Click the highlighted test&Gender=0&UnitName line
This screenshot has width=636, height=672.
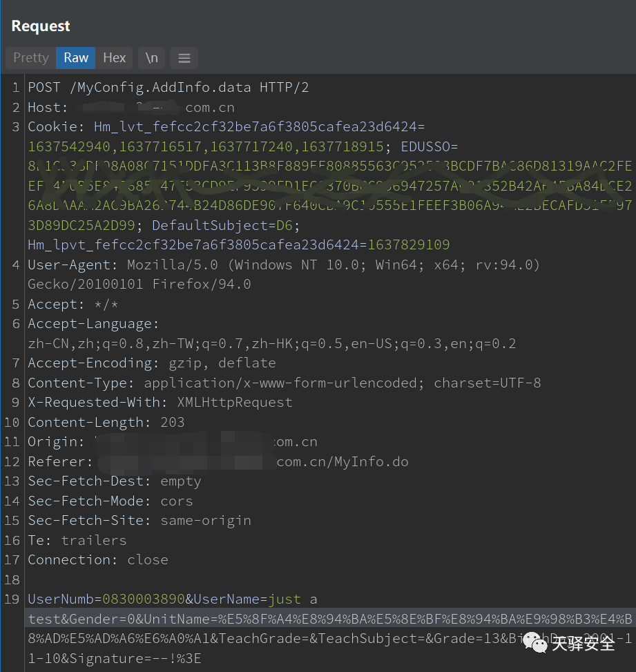point(329,619)
